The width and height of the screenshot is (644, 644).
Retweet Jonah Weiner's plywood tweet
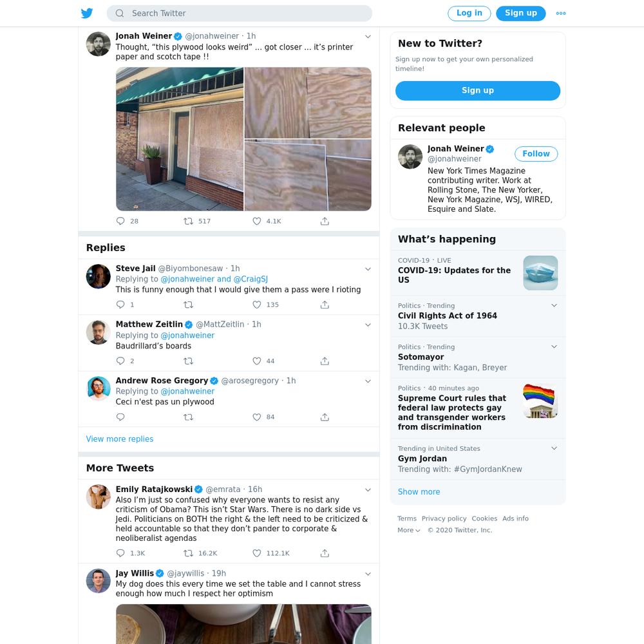point(188,221)
